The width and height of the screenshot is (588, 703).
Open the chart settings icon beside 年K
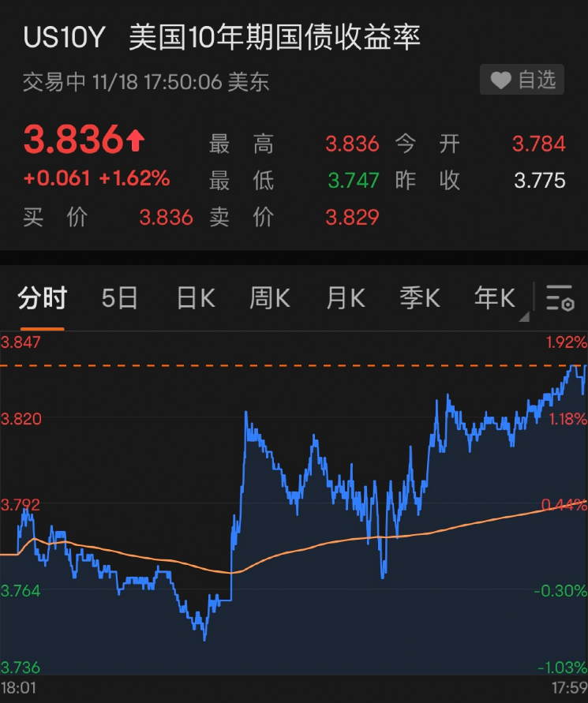click(560, 298)
